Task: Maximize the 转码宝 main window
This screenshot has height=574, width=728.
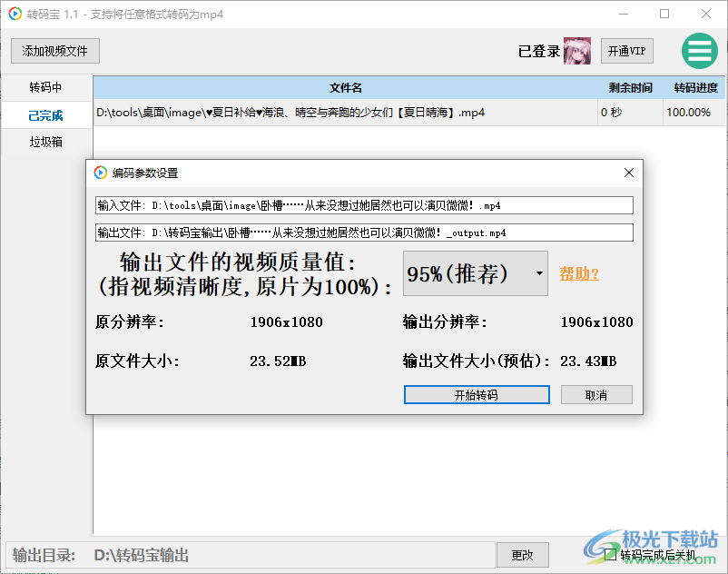Action: tap(664, 14)
